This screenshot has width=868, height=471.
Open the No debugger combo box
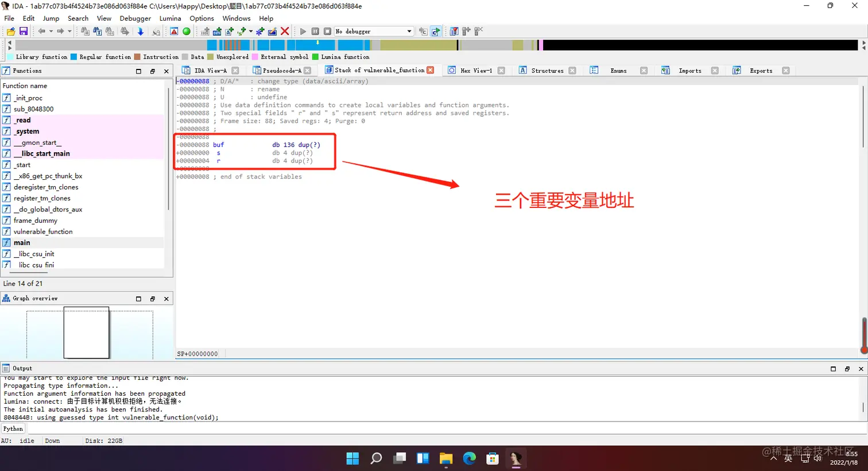tap(374, 31)
